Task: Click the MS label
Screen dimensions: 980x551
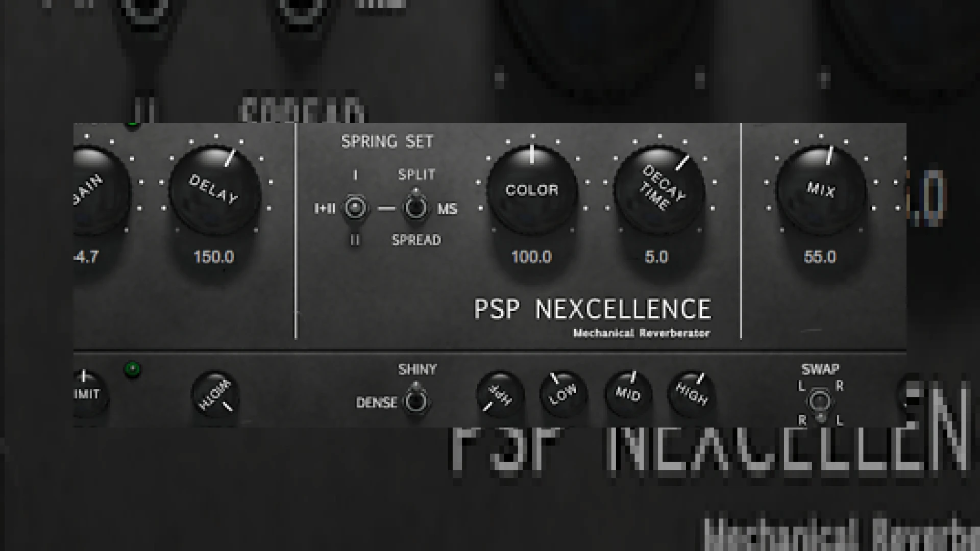Action: coord(447,209)
